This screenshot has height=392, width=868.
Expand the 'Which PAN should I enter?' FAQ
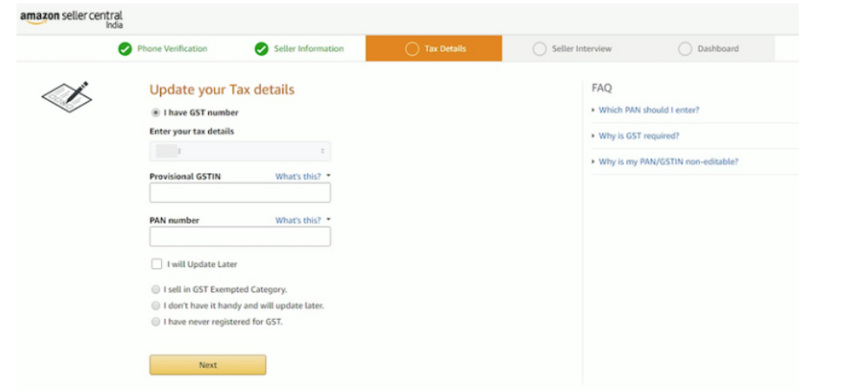[x=649, y=110]
